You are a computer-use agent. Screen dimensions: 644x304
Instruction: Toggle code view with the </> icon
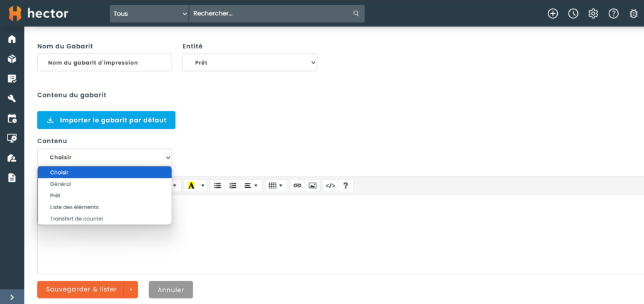pos(330,186)
